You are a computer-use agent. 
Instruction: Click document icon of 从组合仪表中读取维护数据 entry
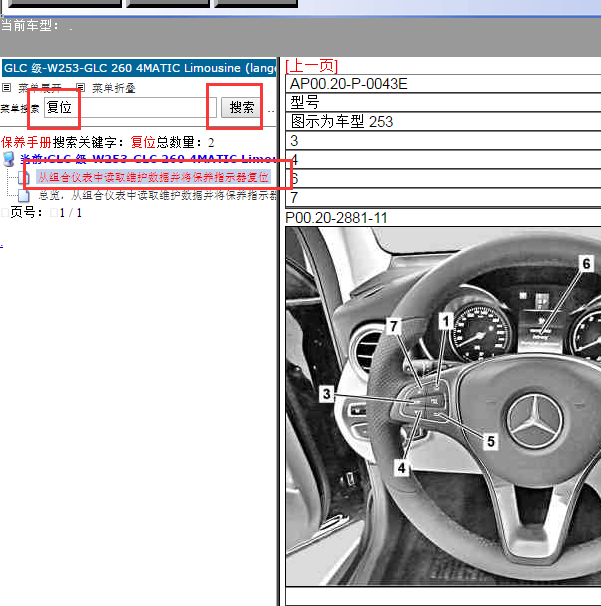pyautogui.click(x=24, y=178)
